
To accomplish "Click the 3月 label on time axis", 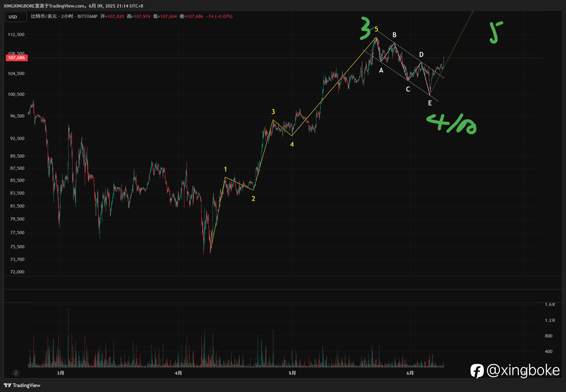I will (x=60, y=373).
